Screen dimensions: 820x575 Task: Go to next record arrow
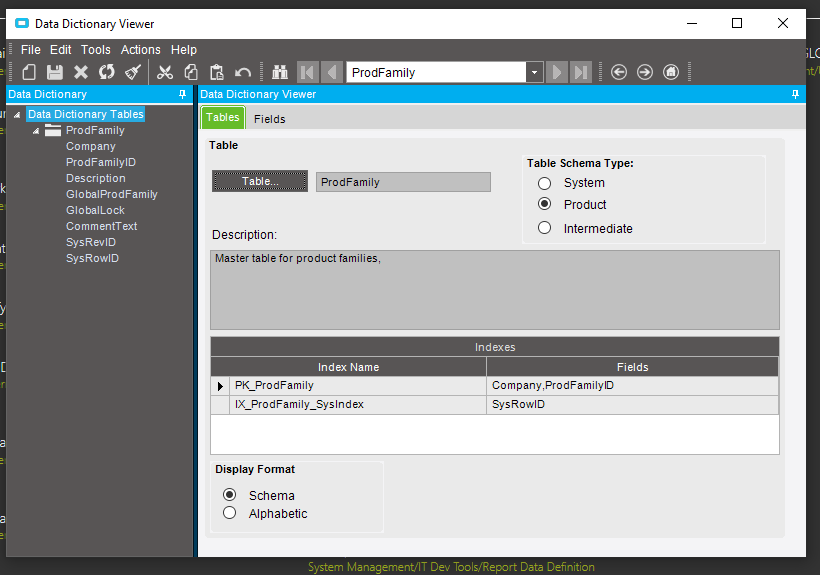coord(557,72)
